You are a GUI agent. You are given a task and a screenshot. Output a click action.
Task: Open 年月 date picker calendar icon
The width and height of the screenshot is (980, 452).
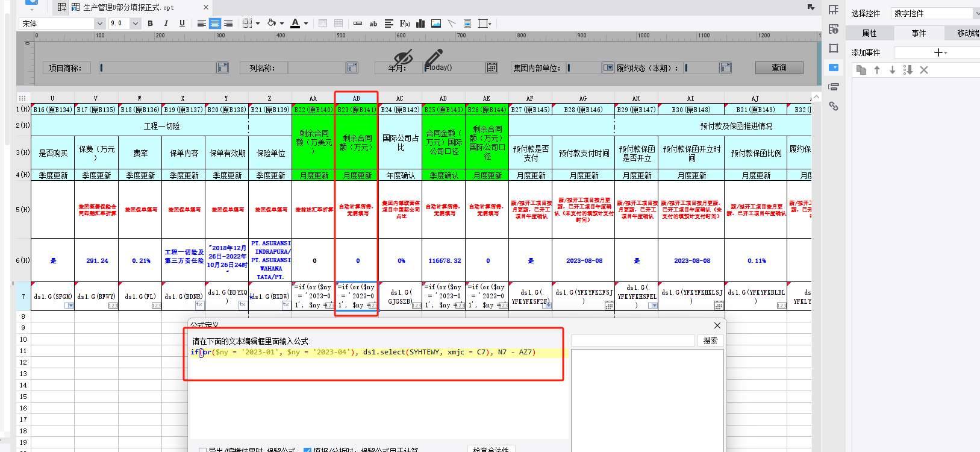point(492,68)
